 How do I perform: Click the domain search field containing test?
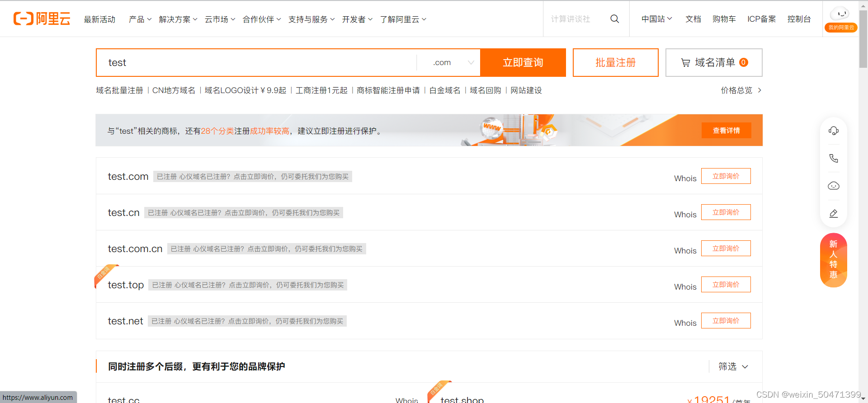point(256,63)
